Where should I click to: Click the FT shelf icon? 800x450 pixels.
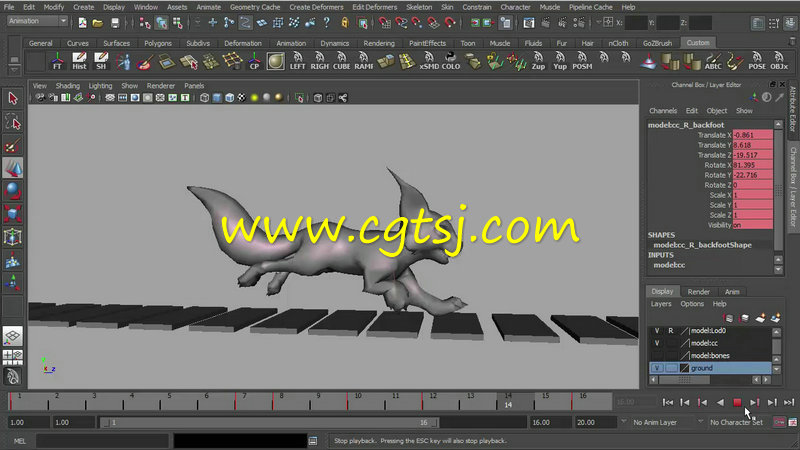pyautogui.click(x=57, y=61)
